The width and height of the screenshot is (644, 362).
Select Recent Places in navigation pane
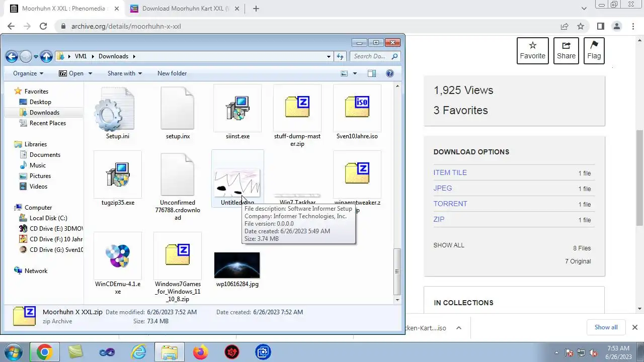point(48,123)
